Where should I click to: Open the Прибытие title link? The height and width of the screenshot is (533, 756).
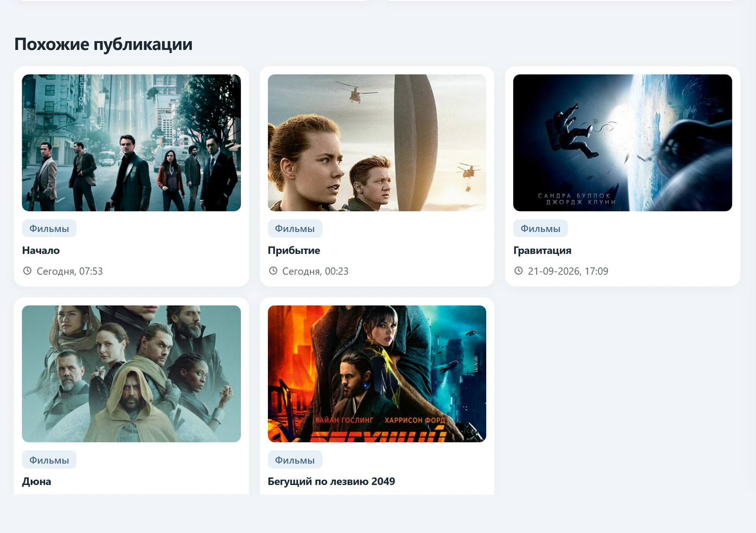tap(294, 250)
